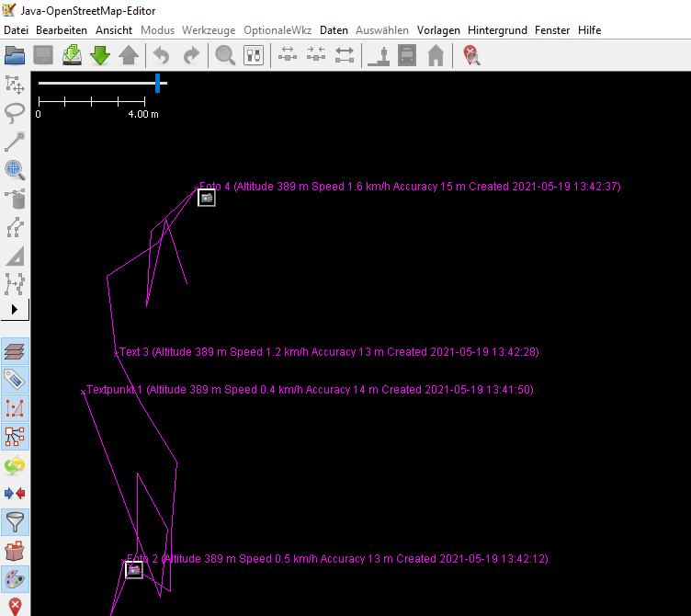The width and height of the screenshot is (691, 616).
Task: Open the Vorlagen menu
Action: coord(438,30)
